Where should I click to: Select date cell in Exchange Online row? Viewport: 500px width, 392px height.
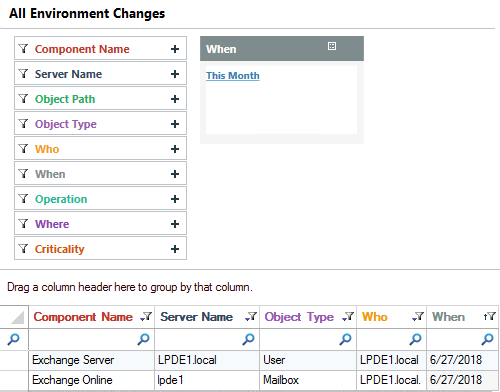(463, 380)
